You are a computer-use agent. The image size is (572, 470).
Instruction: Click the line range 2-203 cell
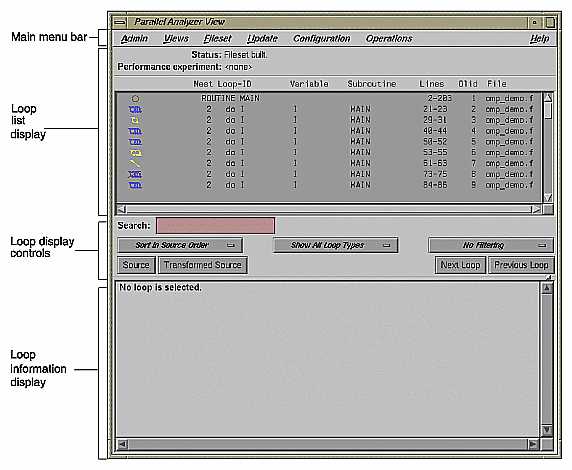[440, 98]
